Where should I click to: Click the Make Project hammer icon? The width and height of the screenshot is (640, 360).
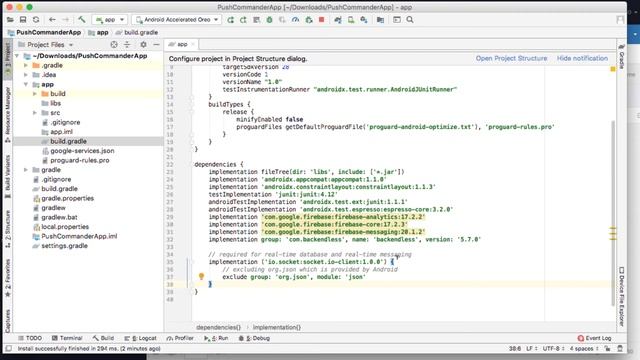(82, 20)
